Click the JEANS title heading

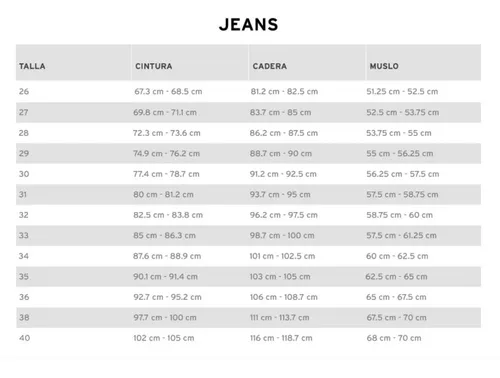click(x=249, y=25)
